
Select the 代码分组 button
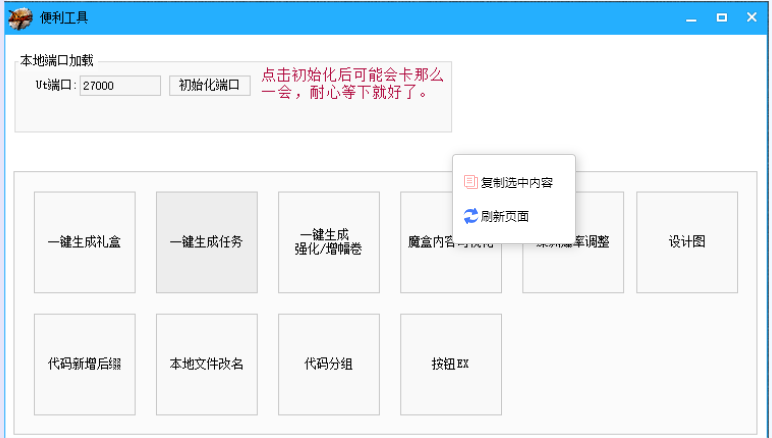(329, 364)
